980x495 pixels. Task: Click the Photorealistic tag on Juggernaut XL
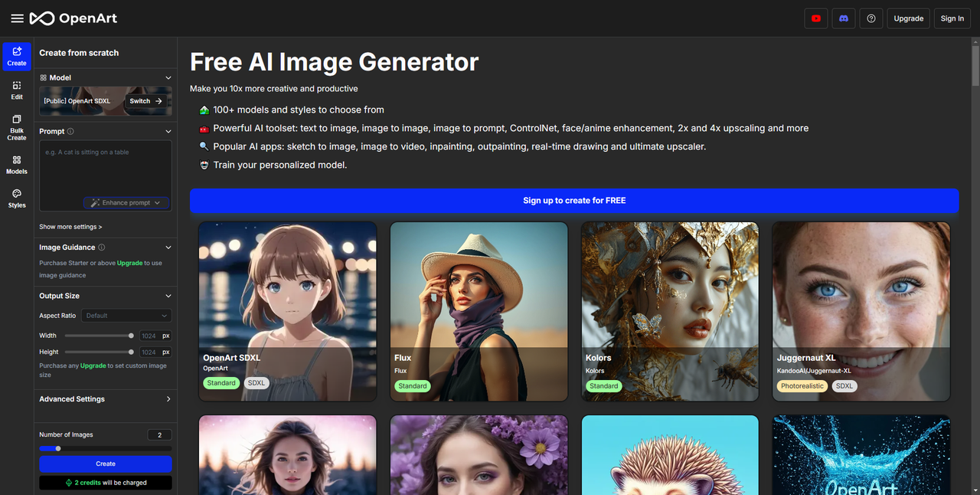click(802, 386)
